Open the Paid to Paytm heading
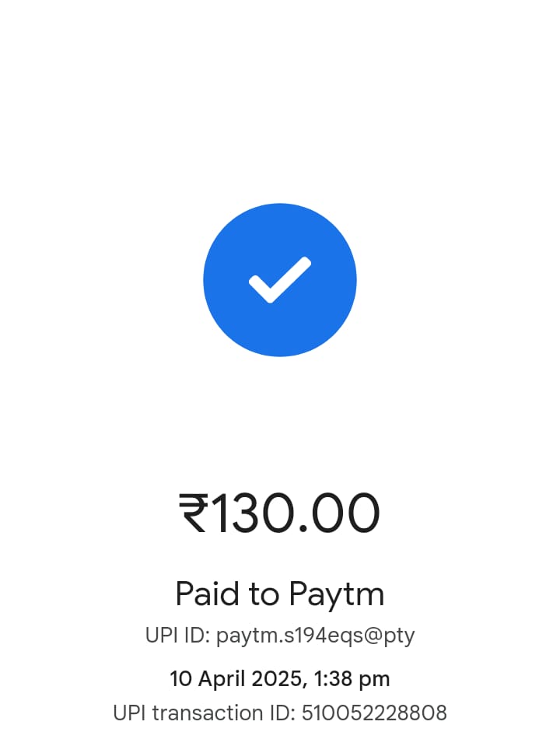 point(280,596)
